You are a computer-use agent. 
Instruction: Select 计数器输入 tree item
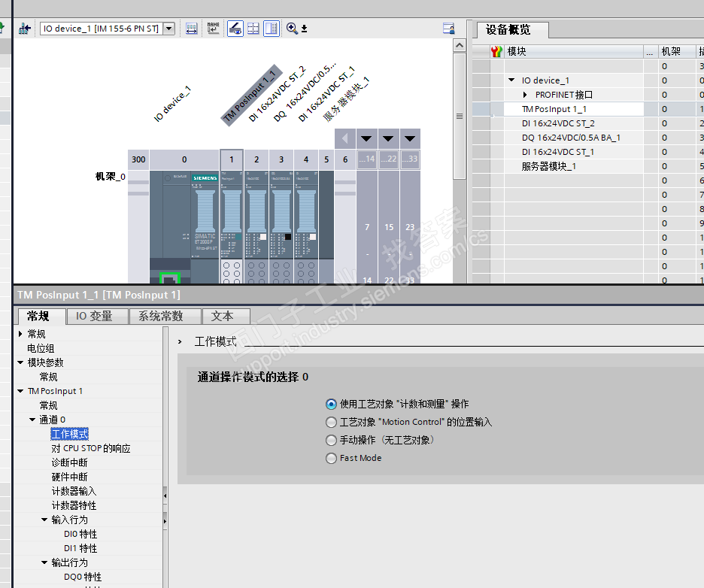74,491
